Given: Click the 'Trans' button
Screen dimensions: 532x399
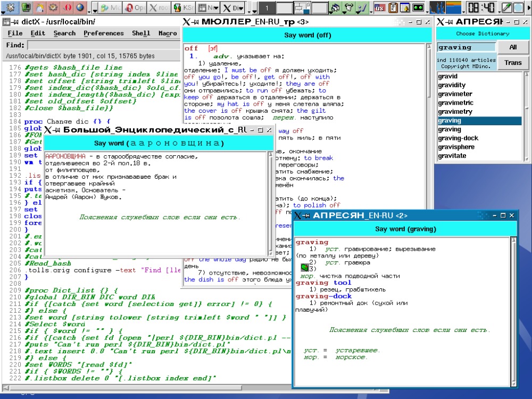Looking at the screenshot, I should tap(513, 62).
